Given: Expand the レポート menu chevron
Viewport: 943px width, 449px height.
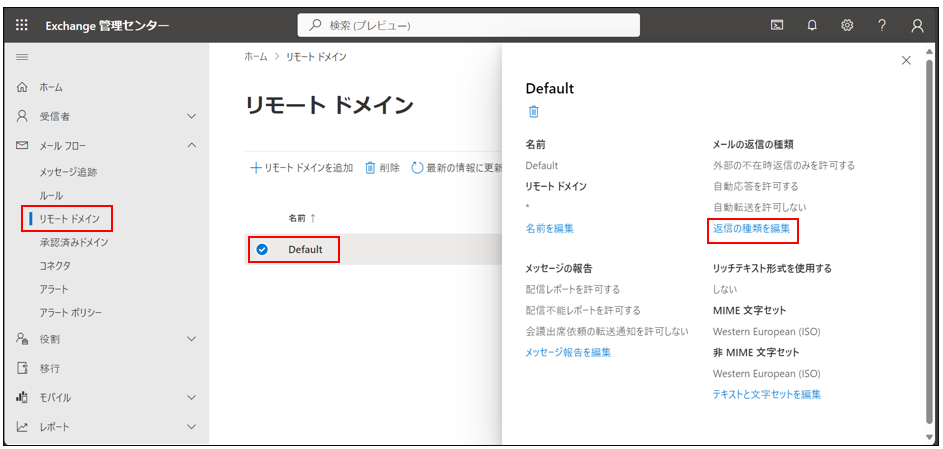Looking at the screenshot, I should 192,427.
